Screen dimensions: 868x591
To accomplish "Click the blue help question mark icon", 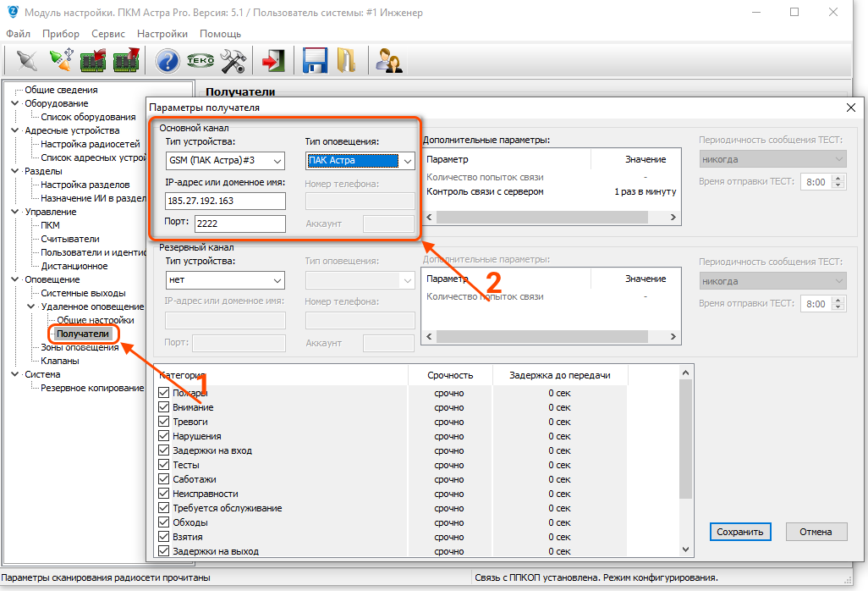I will tap(168, 61).
